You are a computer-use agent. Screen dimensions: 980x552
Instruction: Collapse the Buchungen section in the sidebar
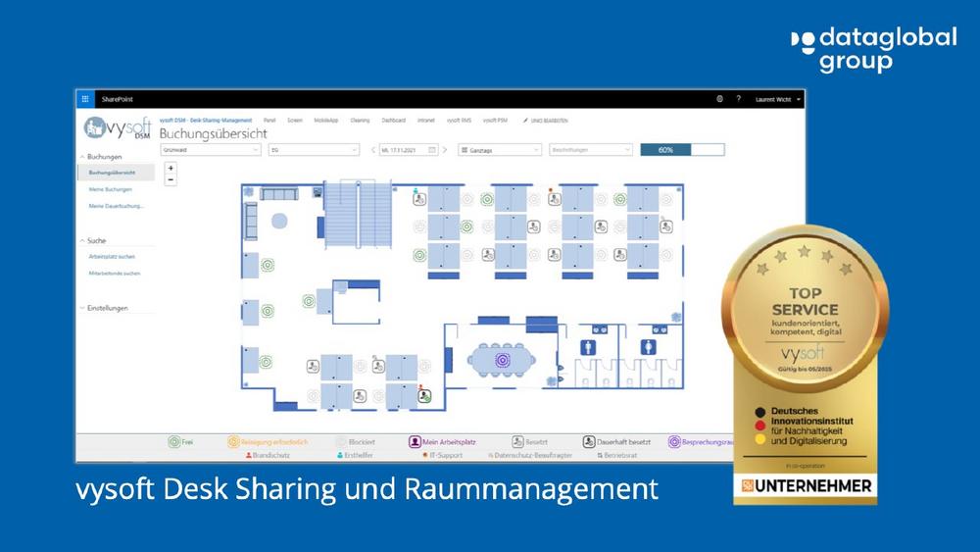(82, 157)
